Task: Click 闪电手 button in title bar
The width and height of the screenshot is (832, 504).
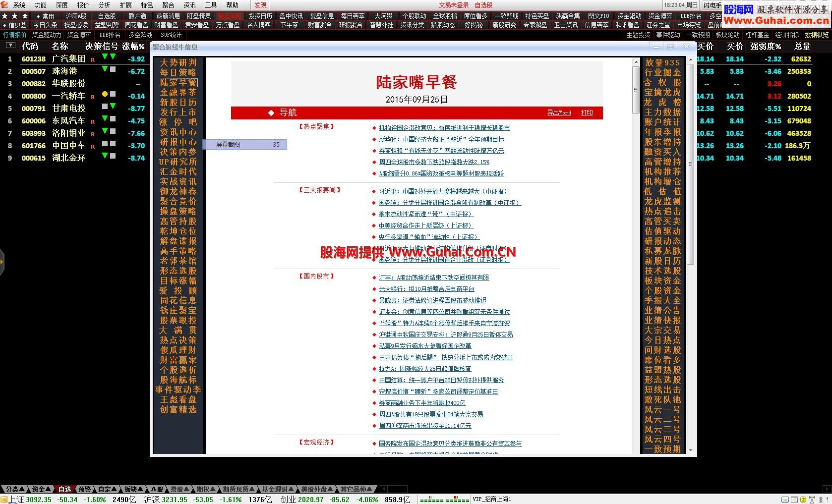Action: (713, 5)
